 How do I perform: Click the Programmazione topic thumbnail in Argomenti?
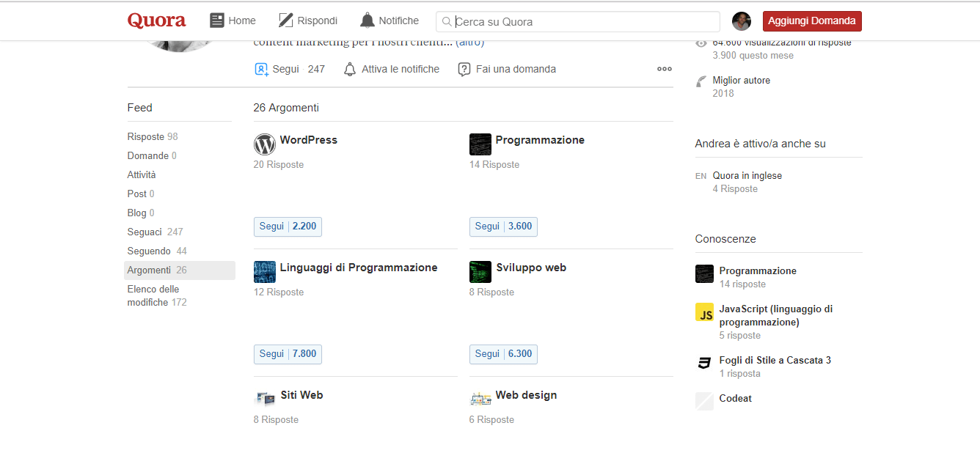[480, 144]
